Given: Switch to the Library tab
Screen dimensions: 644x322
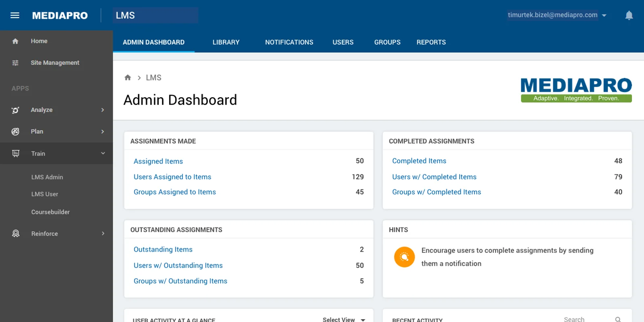Looking at the screenshot, I should click(x=226, y=42).
